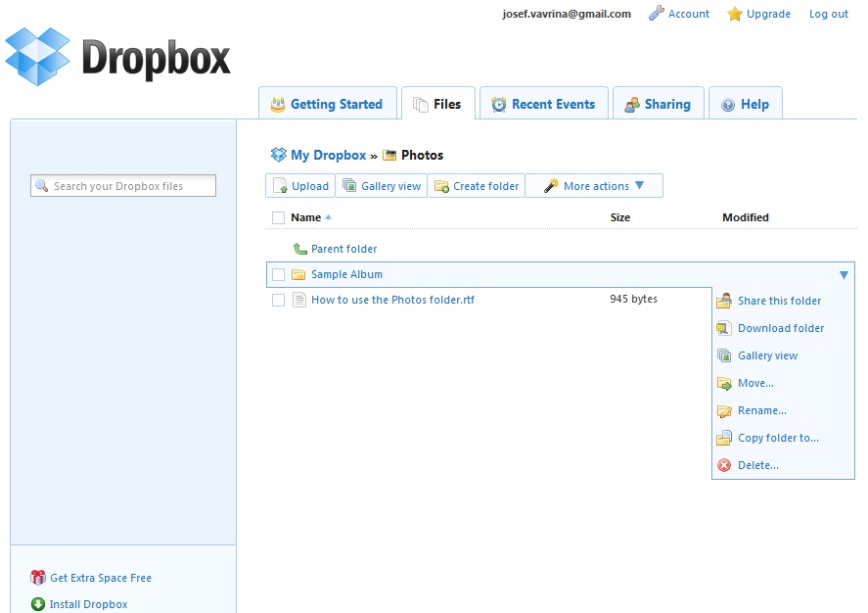The height and width of the screenshot is (613, 868).
Task: Go up via Parent folder link
Action: click(343, 249)
